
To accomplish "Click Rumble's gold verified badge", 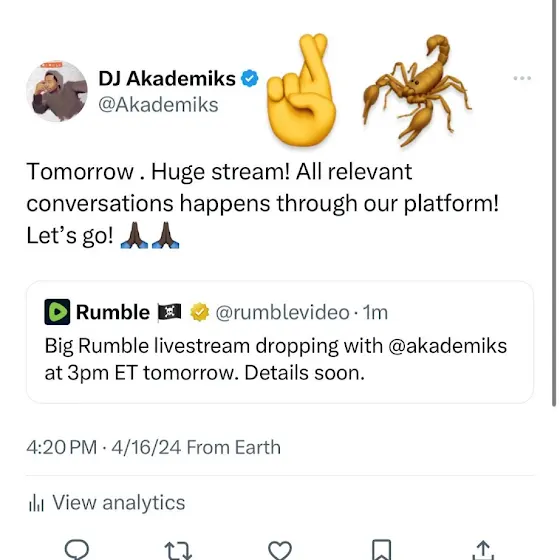I will 199,312.
